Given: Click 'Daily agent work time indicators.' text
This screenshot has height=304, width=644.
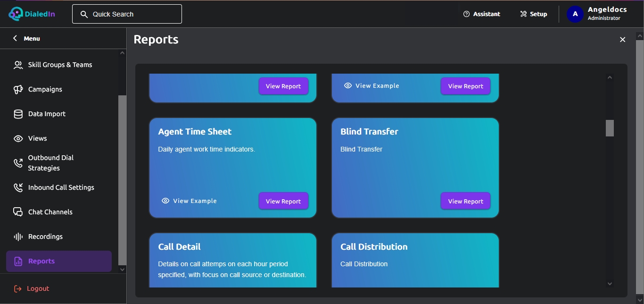Looking at the screenshot, I should coord(206,149).
